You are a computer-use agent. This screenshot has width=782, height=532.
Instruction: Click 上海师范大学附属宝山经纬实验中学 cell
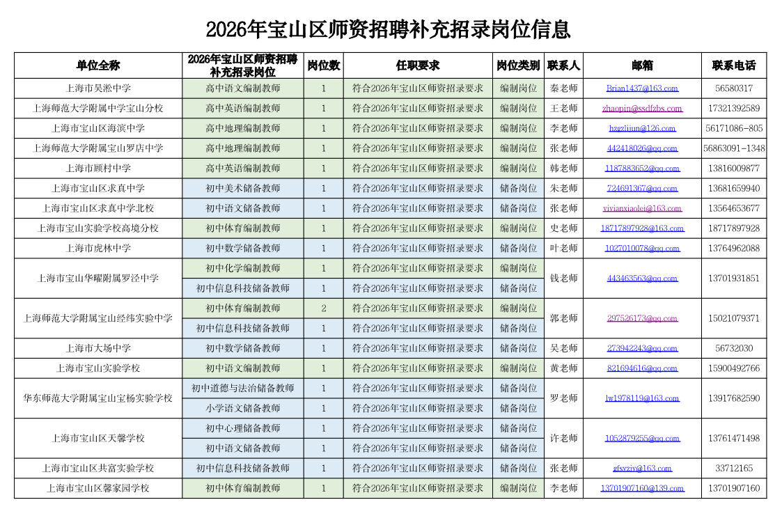coord(98,318)
